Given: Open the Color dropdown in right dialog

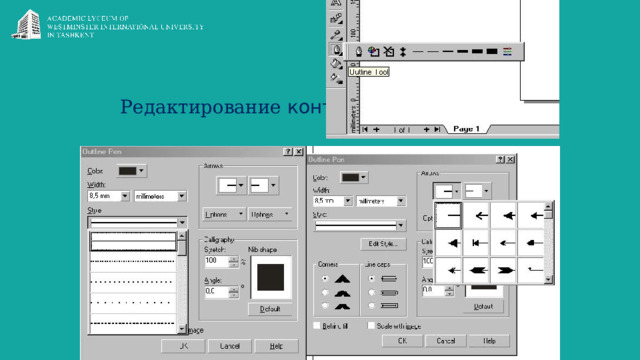Looking at the screenshot, I should [354, 177].
